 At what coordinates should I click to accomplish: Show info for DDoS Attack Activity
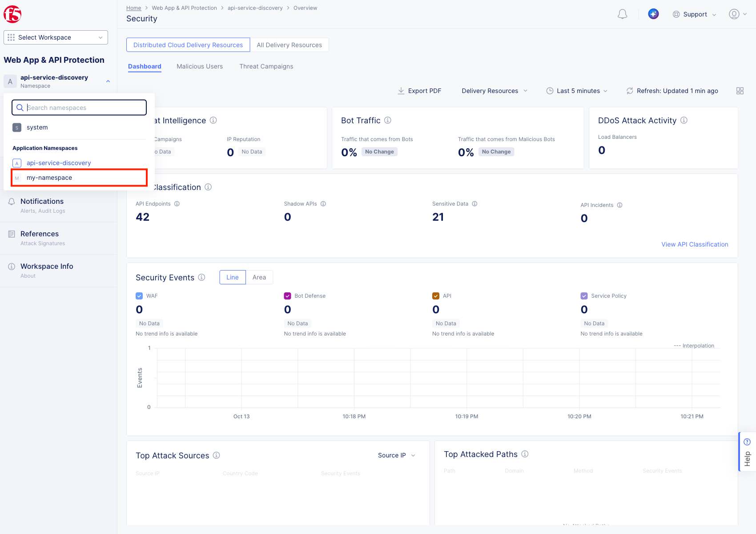(x=684, y=120)
